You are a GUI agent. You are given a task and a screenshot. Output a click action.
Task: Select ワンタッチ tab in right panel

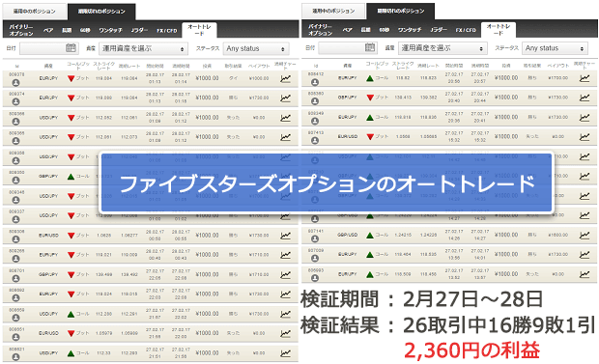(x=410, y=29)
